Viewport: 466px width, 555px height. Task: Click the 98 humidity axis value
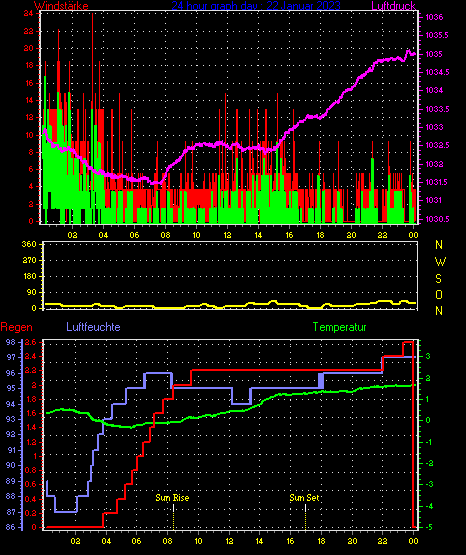pyautogui.click(x=11, y=342)
